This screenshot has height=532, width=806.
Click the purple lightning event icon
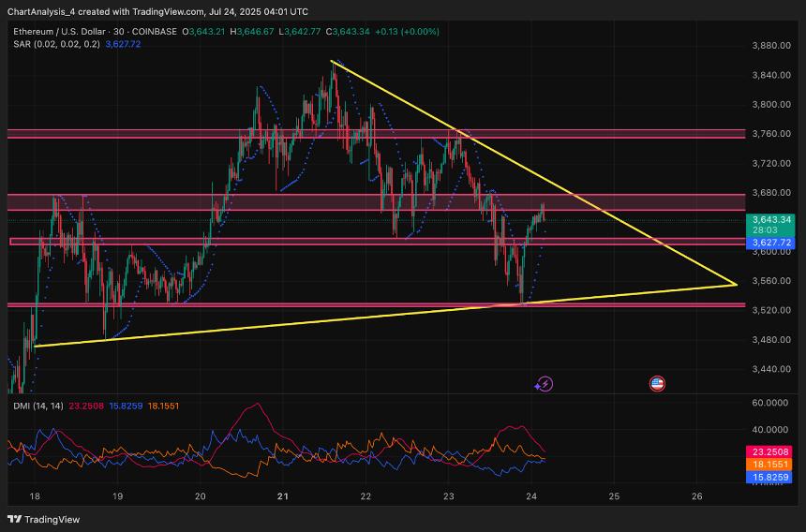coord(545,383)
